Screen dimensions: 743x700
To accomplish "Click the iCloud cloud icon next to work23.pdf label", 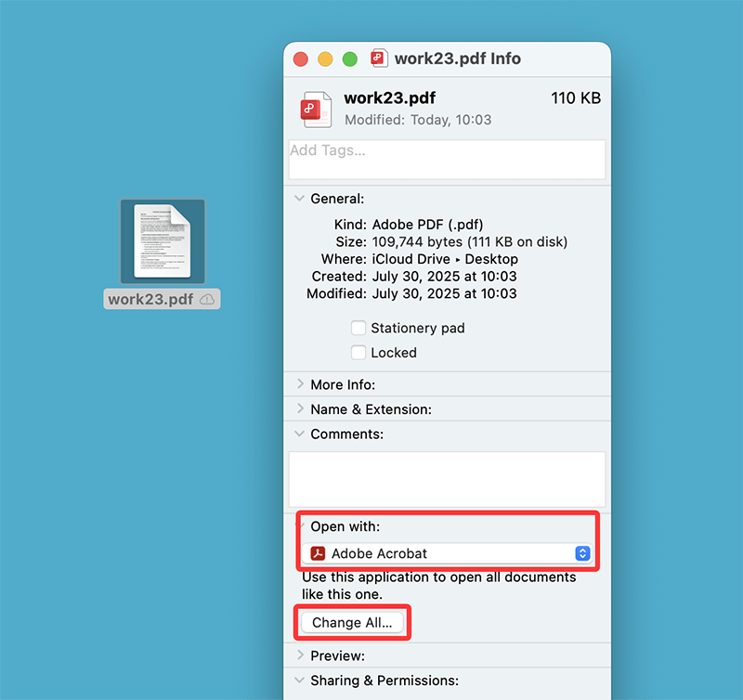I will click(206, 298).
